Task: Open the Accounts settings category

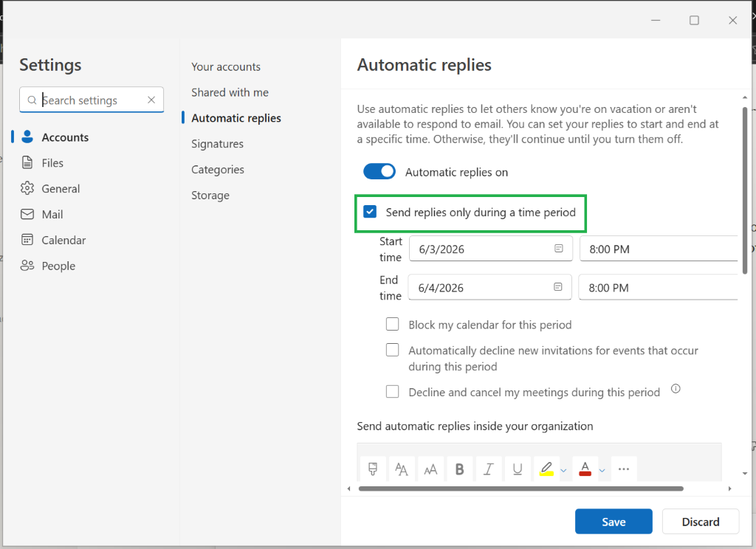Action: tap(65, 137)
